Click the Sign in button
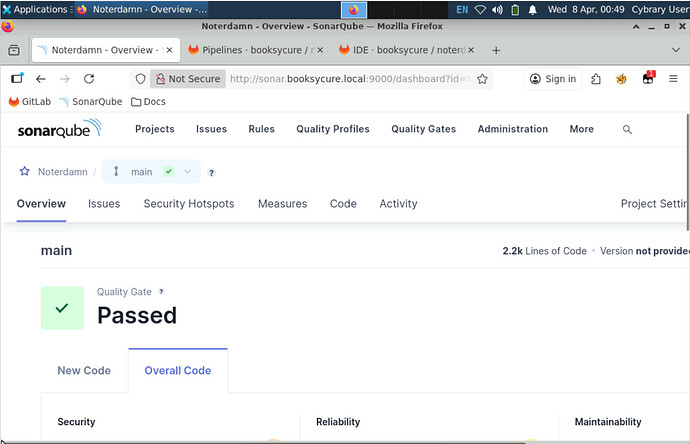Screen dimensions: 690x444 click(553, 79)
